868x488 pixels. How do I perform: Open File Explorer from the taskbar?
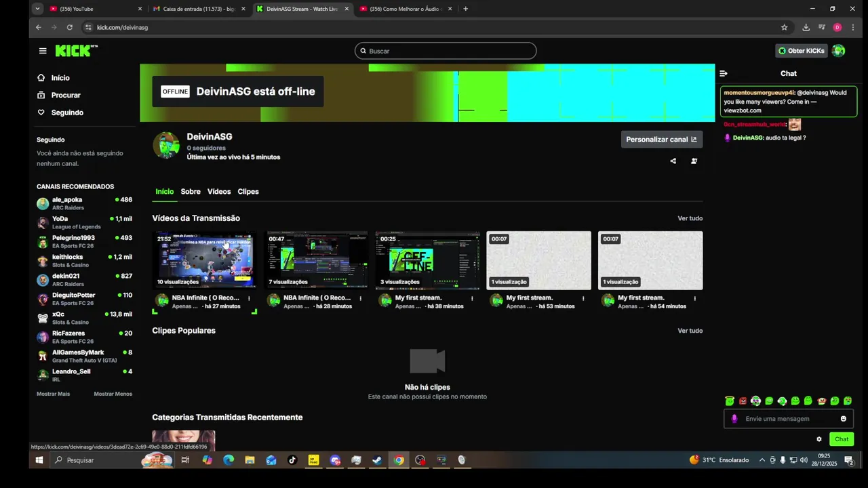(x=250, y=460)
